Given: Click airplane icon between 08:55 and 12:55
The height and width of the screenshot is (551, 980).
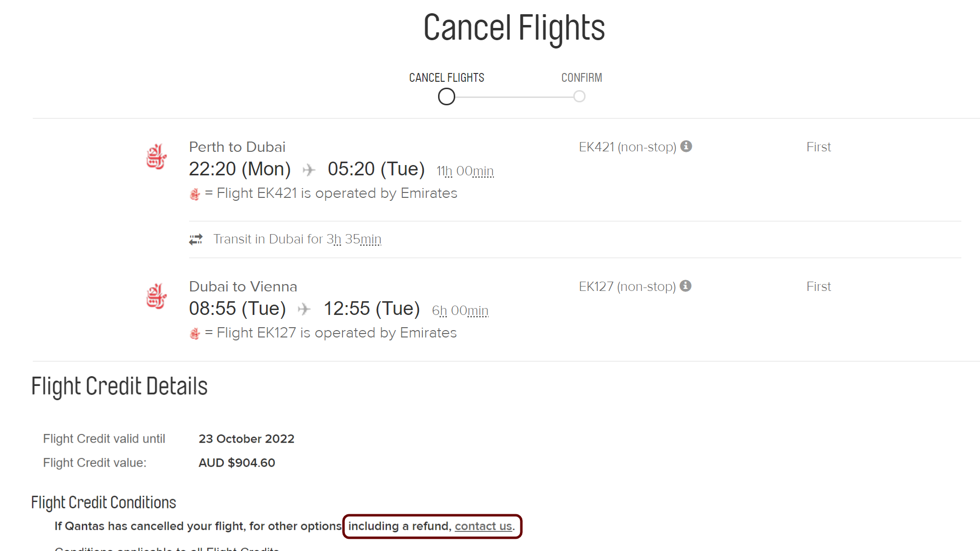Looking at the screenshot, I should 304,309.
